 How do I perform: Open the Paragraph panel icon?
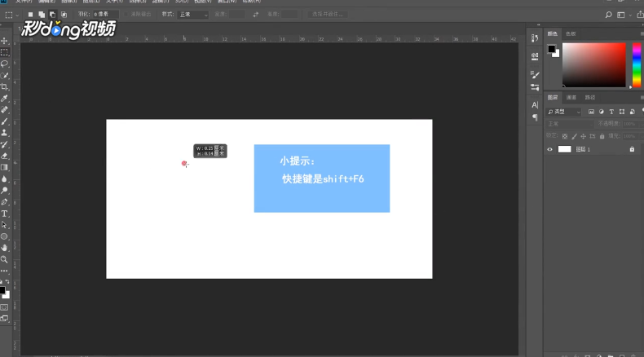[535, 117]
